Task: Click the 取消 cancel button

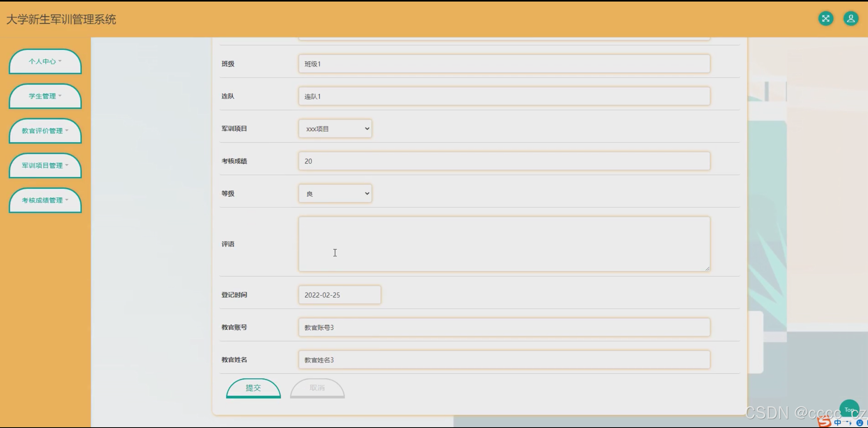Action: coord(317,388)
